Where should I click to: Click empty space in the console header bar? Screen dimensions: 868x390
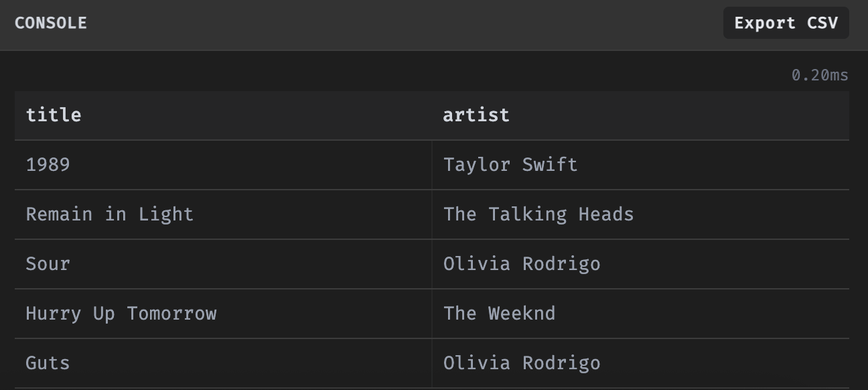coord(402,23)
